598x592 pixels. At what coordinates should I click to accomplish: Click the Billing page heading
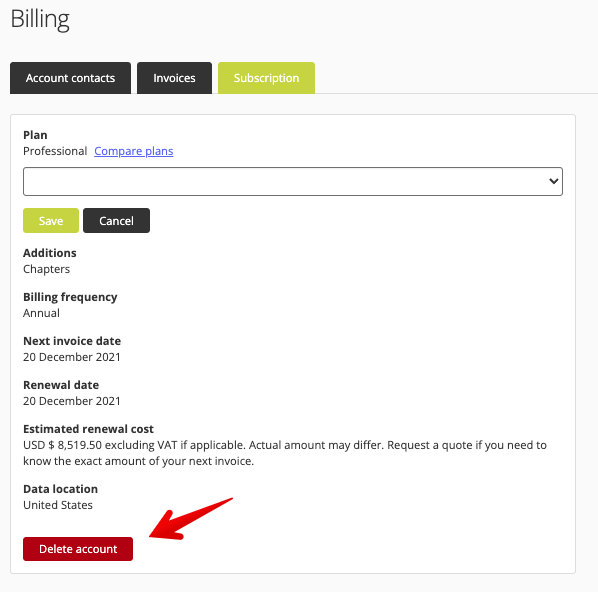[x=40, y=19]
